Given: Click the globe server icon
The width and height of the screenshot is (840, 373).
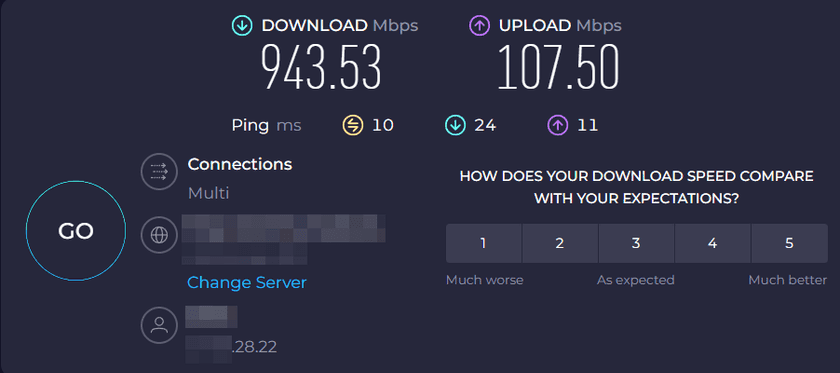Looking at the screenshot, I should (159, 235).
